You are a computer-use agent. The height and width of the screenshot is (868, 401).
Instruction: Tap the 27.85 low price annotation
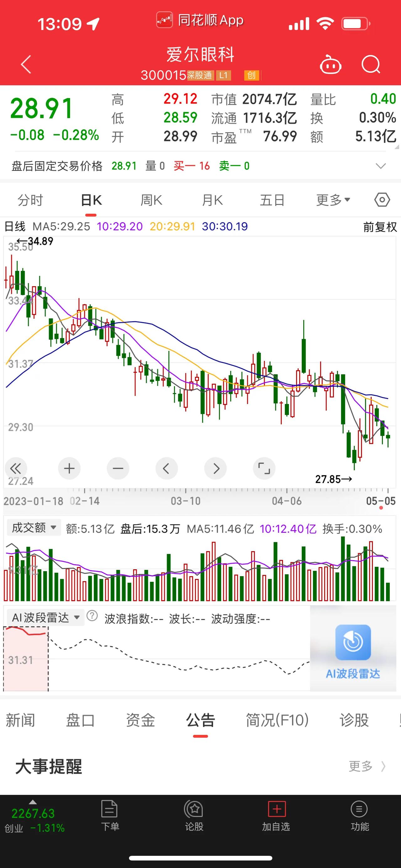click(x=334, y=479)
